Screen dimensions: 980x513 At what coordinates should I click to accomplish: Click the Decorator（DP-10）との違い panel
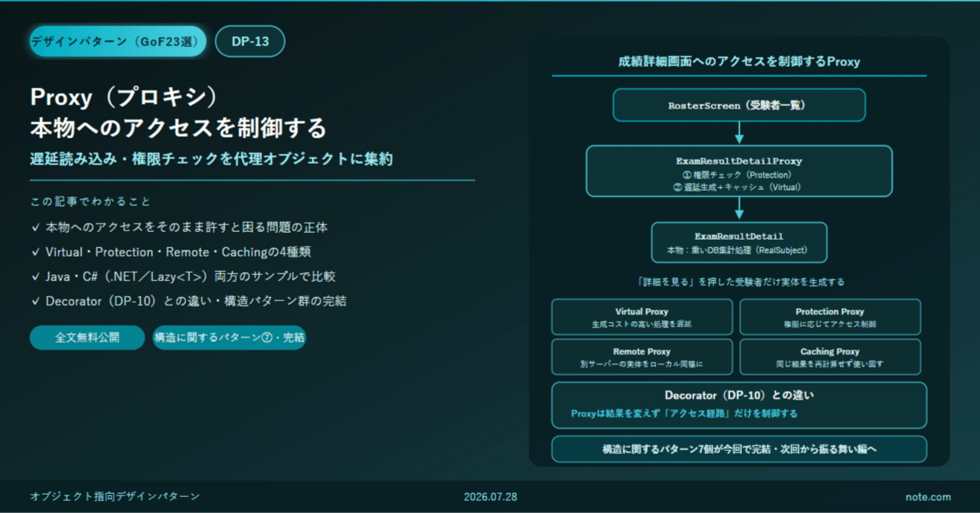pyautogui.click(x=739, y=405)
